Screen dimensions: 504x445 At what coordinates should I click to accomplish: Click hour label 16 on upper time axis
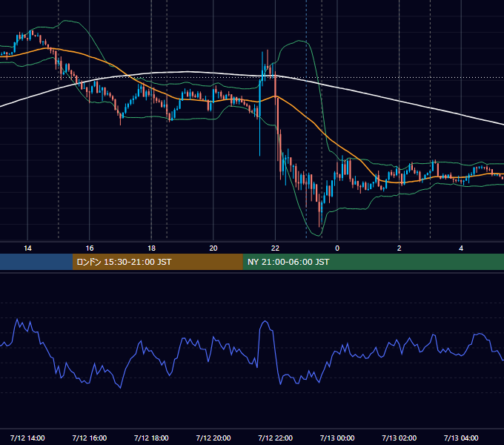(x=90, y=248)
